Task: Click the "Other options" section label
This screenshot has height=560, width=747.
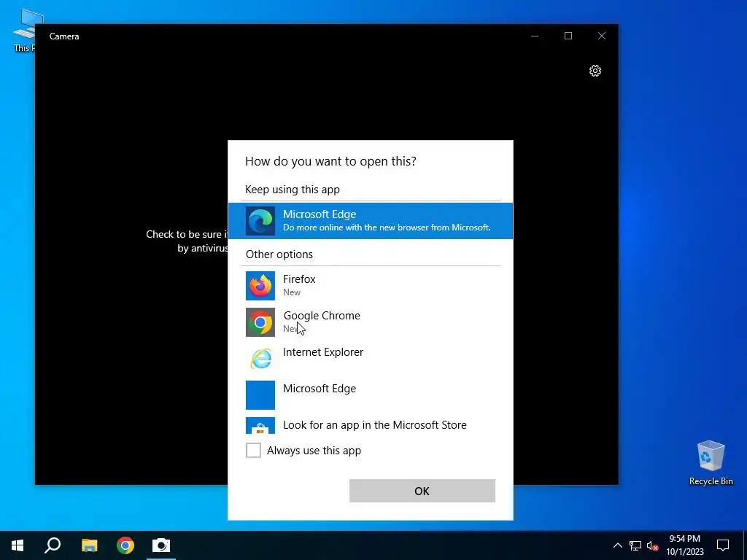Action: pyautogui.click(x=279, y=254)
